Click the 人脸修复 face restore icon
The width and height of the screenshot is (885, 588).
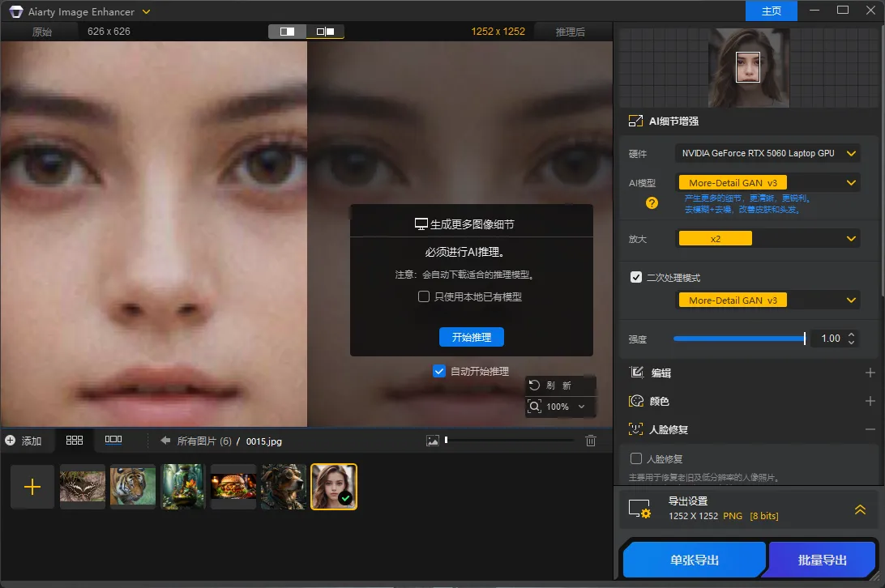pos(635,429)
